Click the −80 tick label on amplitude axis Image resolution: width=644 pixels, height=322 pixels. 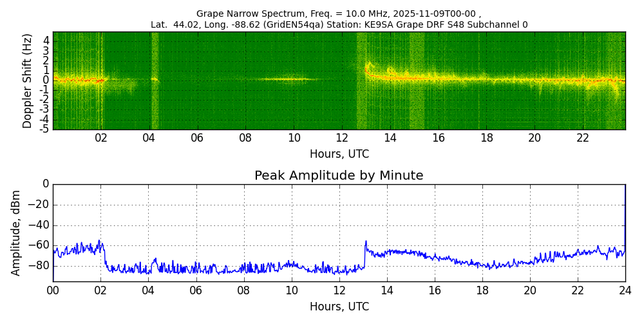tap(37, 265)
